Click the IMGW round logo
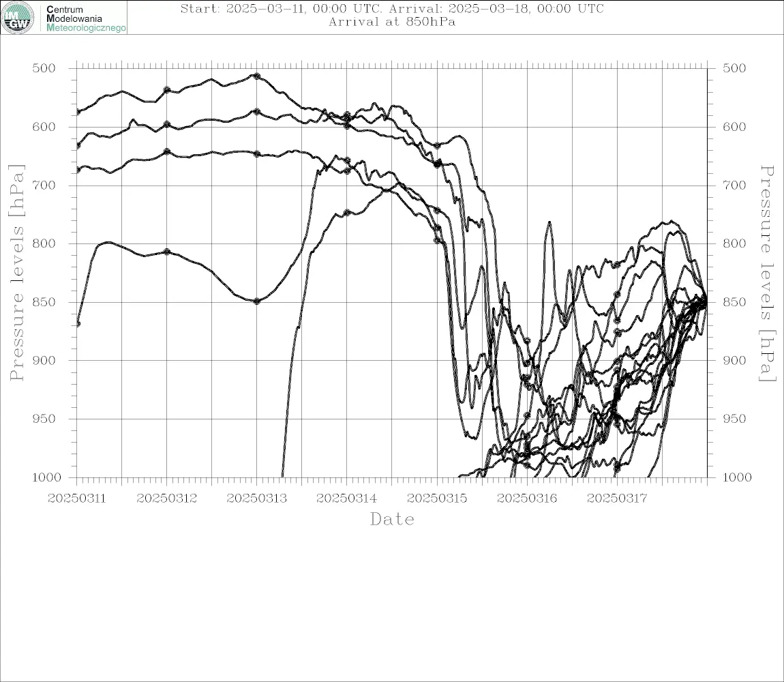 18,18
